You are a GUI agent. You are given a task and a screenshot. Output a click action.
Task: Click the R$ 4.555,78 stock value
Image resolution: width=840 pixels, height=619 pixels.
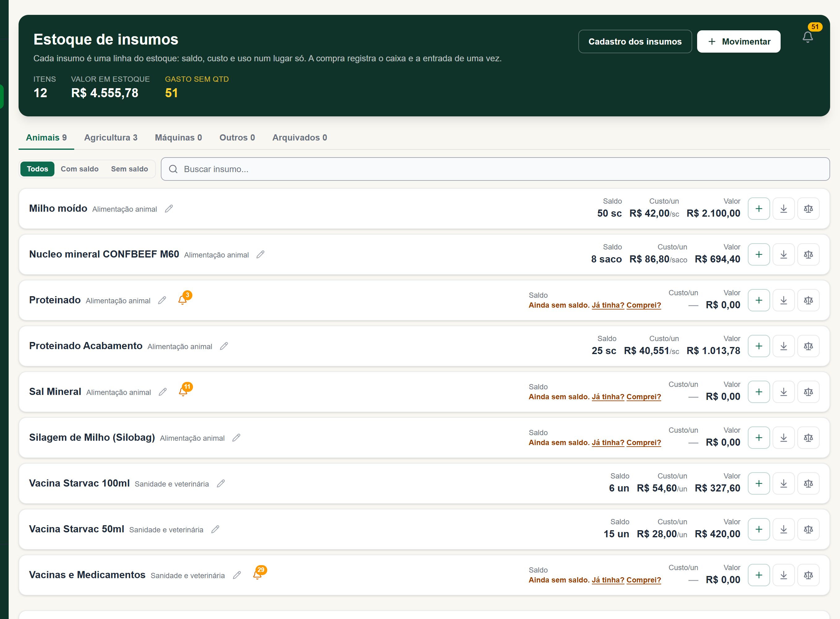tap(105, 93)
